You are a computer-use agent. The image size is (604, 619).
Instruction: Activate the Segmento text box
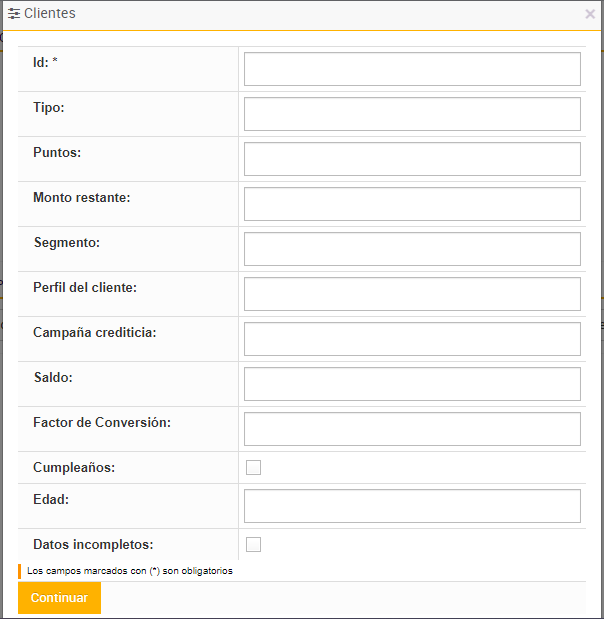pyautogui.click(x=412, y=249)
